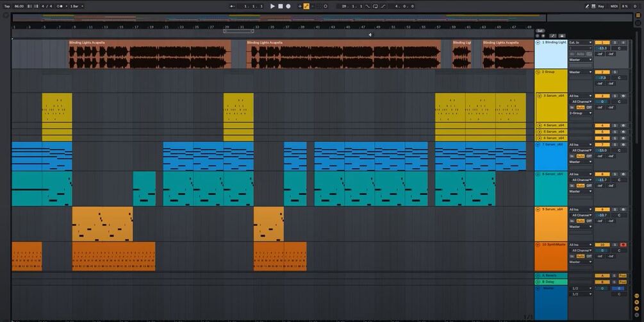This screenshot has height=322, width=644.
Task: Click track 10 pan control C
Action: click(x=620, y=250)
